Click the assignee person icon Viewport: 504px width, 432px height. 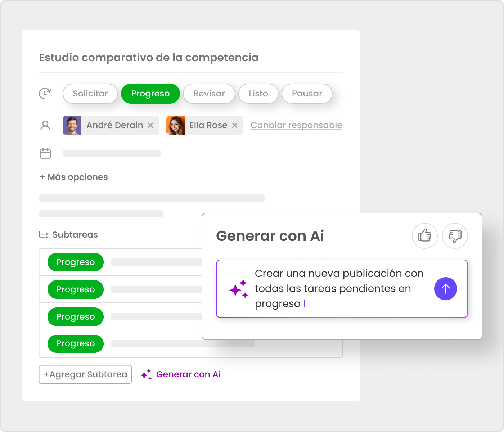pos(45,125)
